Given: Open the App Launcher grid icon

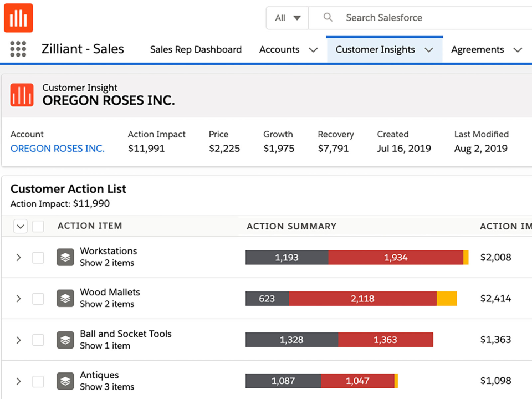Looking at the screenshot, I should pyautogui.click(x=18, y=49).
